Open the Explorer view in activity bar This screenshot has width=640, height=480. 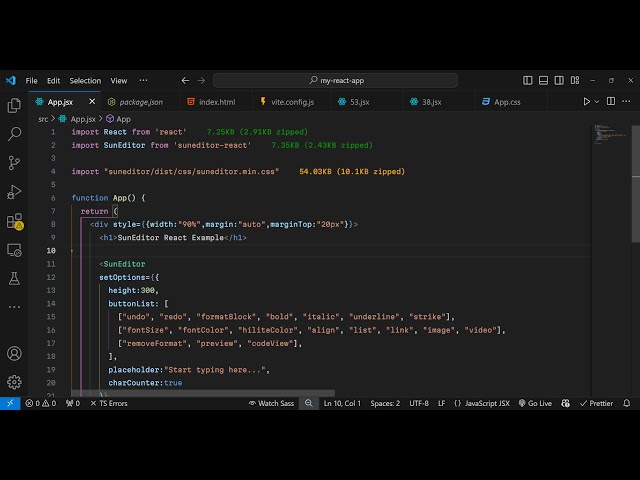(14, 105)
